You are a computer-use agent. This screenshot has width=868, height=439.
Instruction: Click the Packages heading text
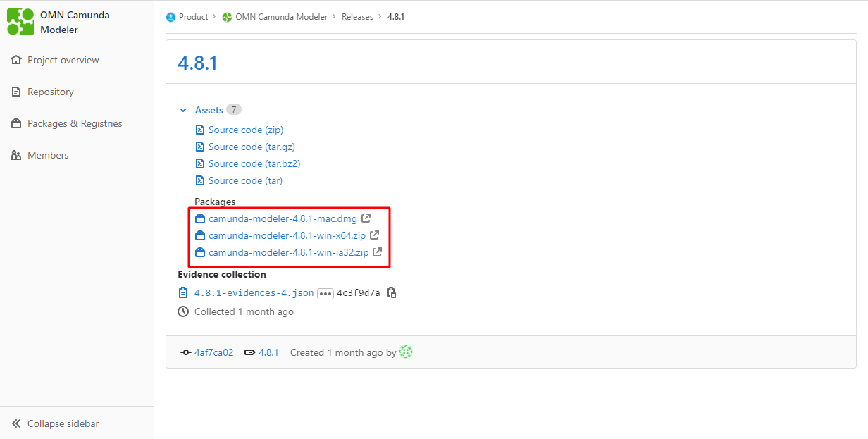point(215,202)
